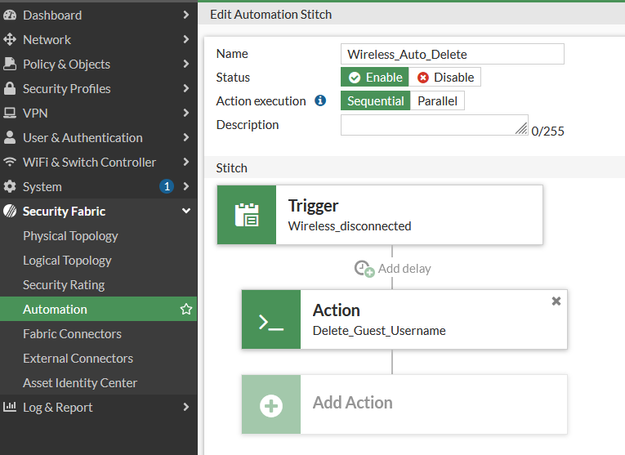Remove the Delete_Guest_Username action
The height and width of the screenshot is (455, 625).
coord(556,301)
